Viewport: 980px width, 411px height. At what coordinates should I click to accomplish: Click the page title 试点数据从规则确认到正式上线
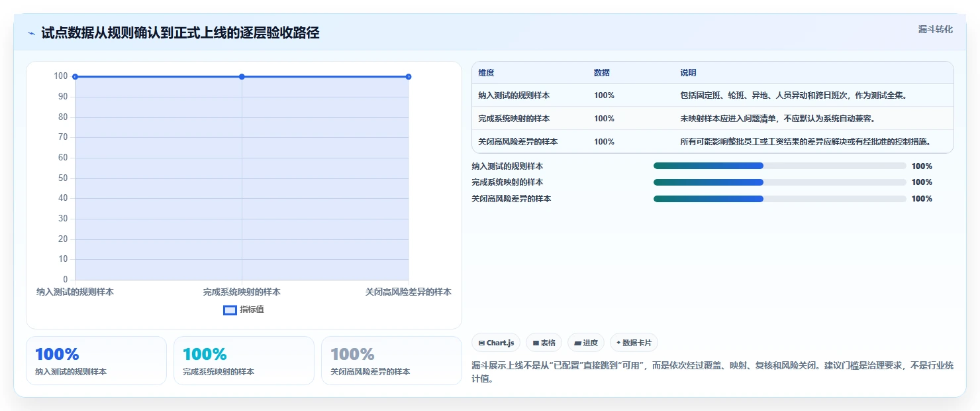click(x=180, y=32)
